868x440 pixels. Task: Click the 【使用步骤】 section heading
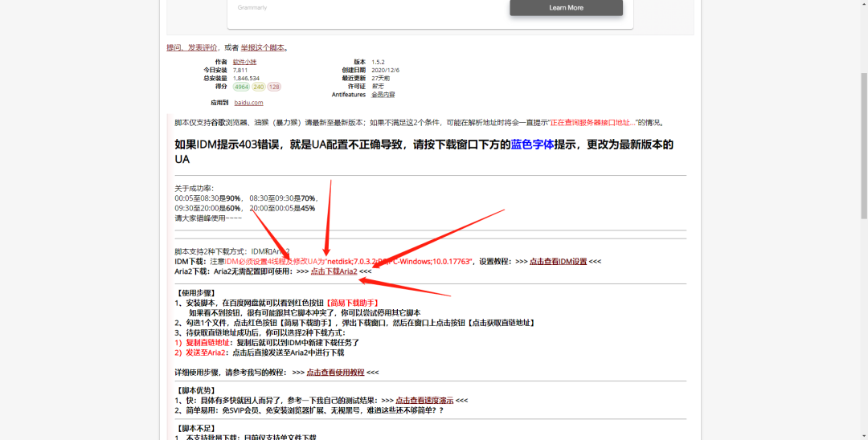(x=196, y=293)
